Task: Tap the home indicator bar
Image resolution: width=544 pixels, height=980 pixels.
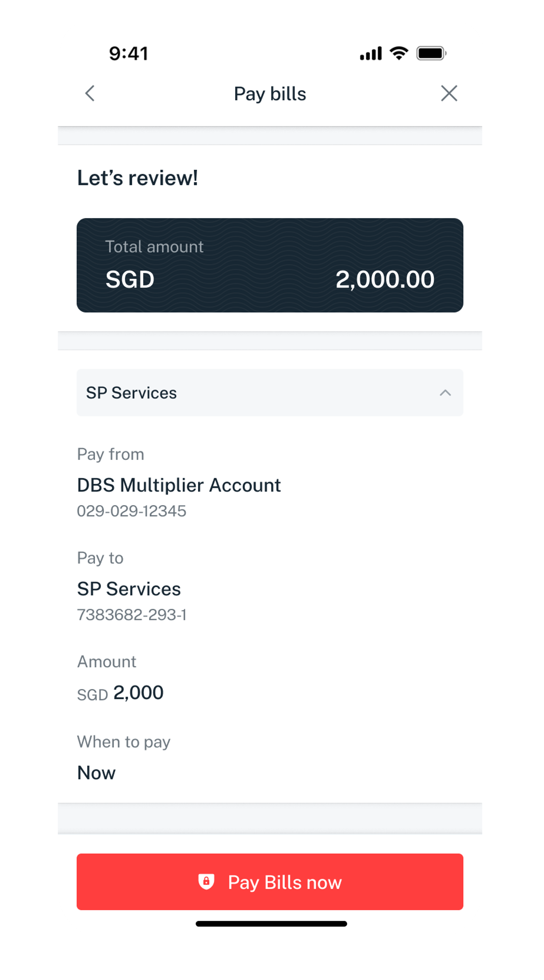Action: [x=271, y=924]
